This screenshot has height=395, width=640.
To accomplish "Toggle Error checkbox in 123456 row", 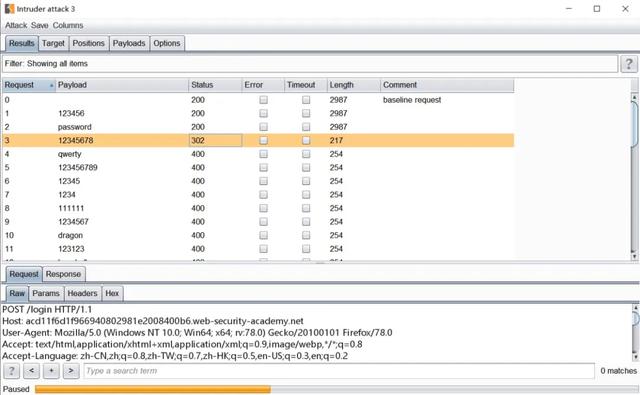I will click(x=264, y=113).
